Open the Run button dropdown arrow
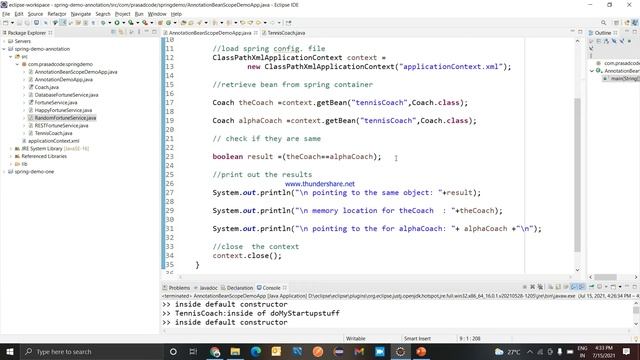 click(123, 23)
